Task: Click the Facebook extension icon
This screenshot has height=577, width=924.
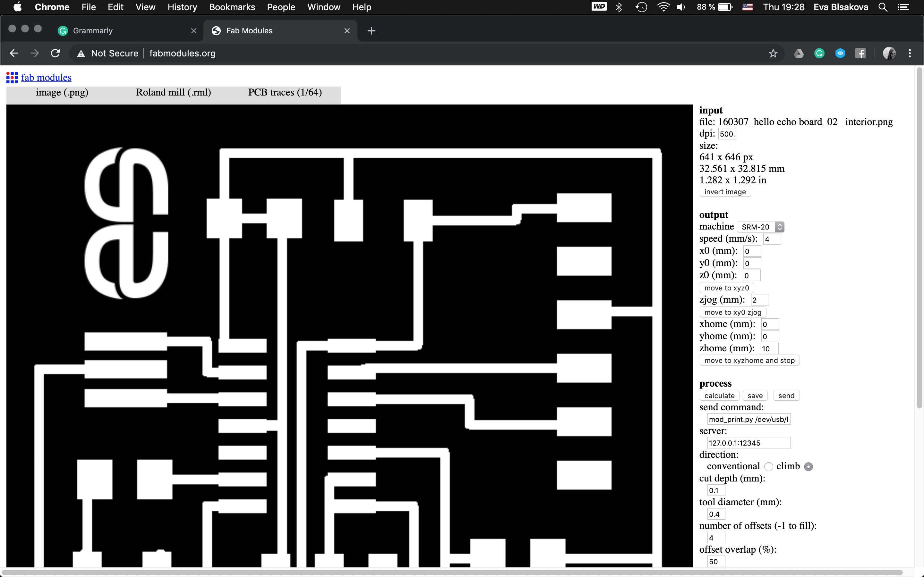Action: (860, 54)
